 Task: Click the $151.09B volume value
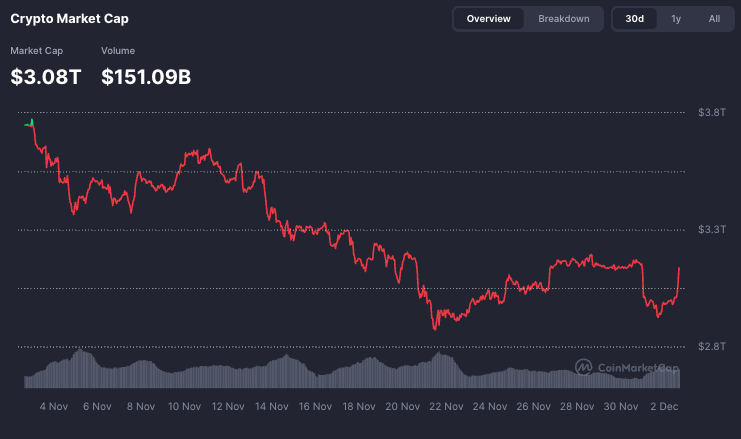[146, 76]
